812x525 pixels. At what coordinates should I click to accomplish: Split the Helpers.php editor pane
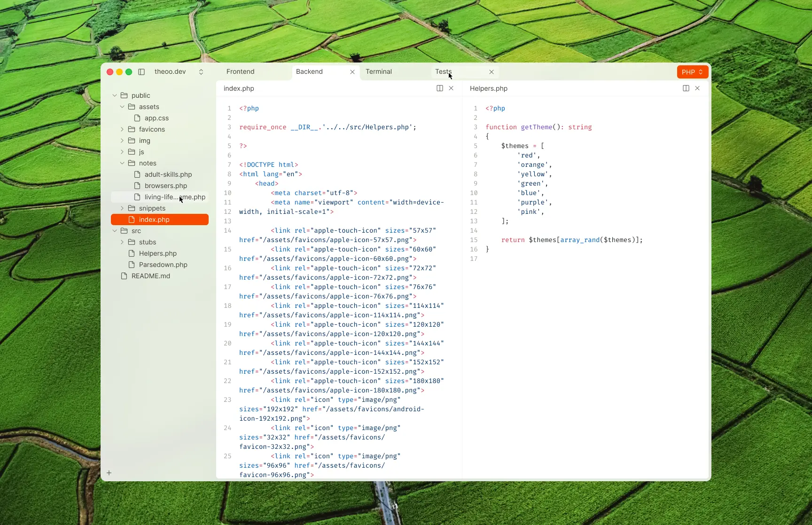tap(686, 88)
